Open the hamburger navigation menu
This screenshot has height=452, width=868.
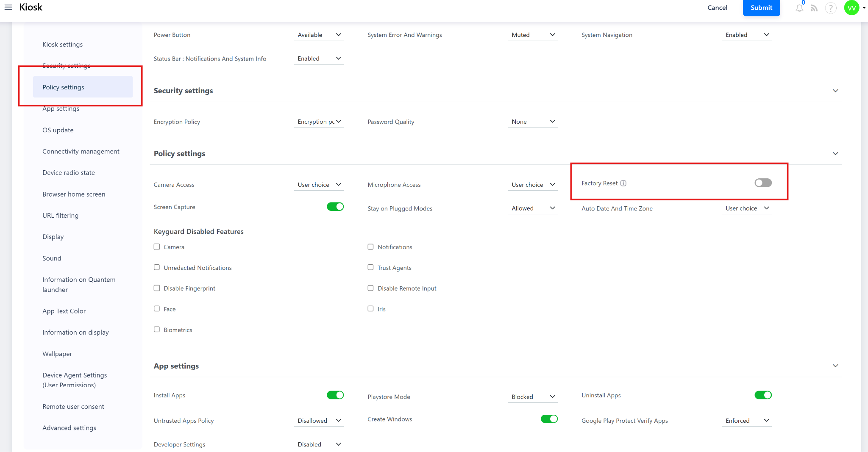[8, 7]
